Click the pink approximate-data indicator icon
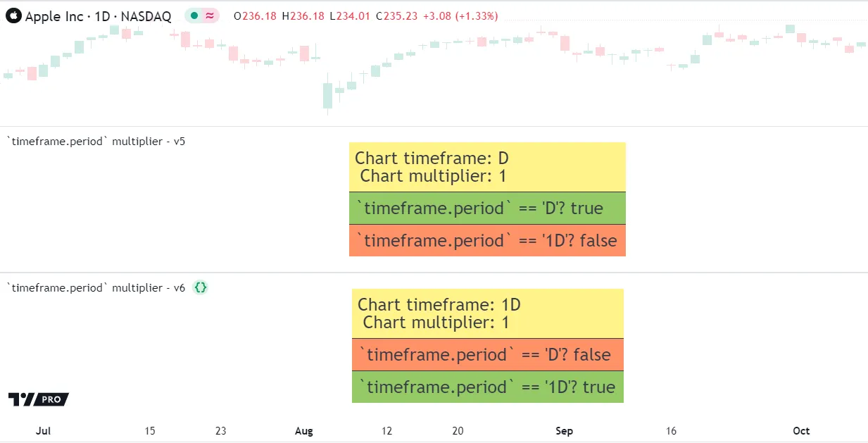This screenshot has height=443, width=868. (x=210, y=16)
